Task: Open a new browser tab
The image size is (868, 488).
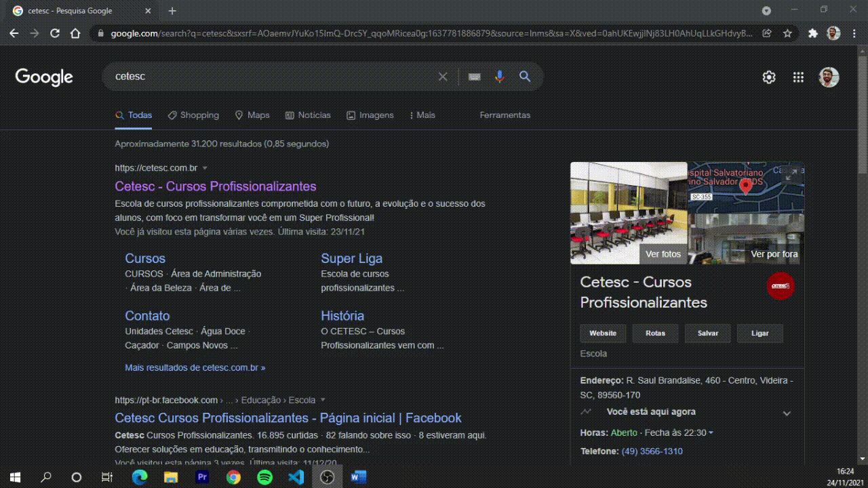Action: click(x=172, y=11)
